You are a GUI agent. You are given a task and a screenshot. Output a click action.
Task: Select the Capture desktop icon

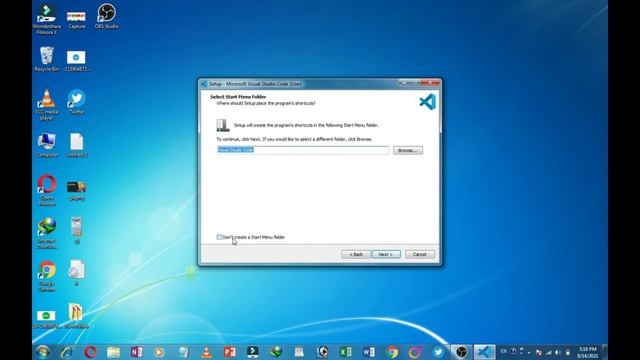[x=76, y=19]
